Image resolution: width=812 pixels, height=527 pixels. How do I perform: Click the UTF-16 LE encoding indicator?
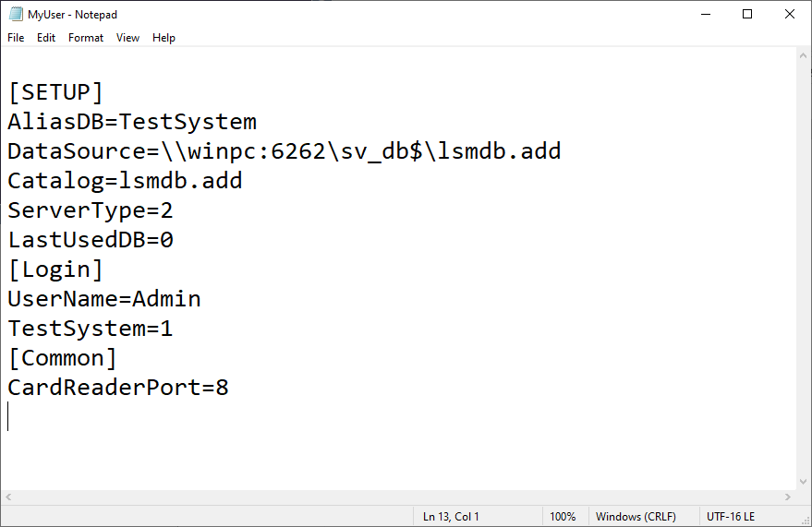pyautogui.click(x=731, y=517)
